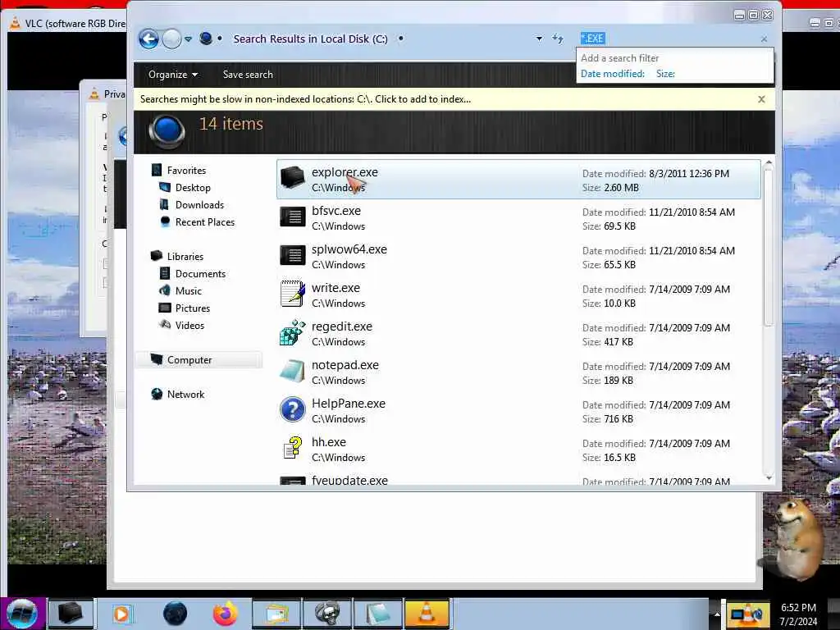
Task: Select the notepad.exe icon
Action: 293,371
